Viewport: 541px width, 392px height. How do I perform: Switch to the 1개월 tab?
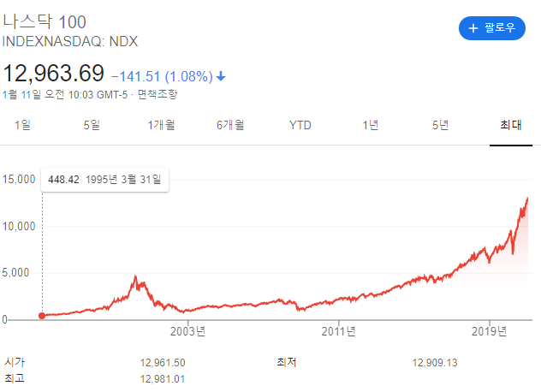pyautogui.click(x=161, y=125)
